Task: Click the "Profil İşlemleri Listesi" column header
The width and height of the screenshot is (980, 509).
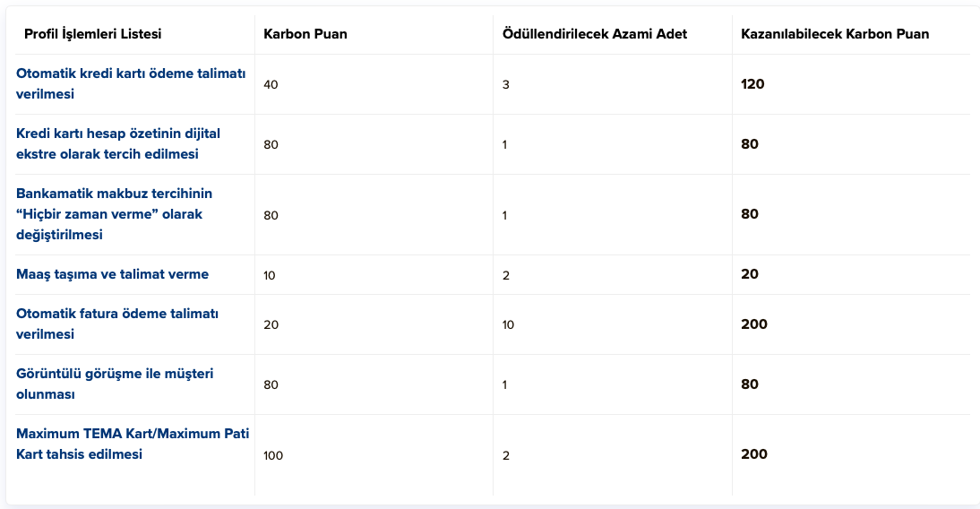Action: pos(93,34)
